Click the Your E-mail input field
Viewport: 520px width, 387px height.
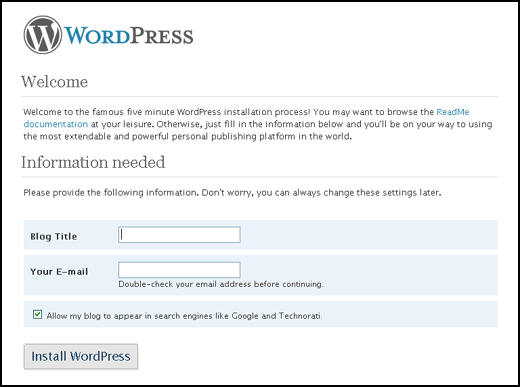pyautogui.click(x=179, y=270)
